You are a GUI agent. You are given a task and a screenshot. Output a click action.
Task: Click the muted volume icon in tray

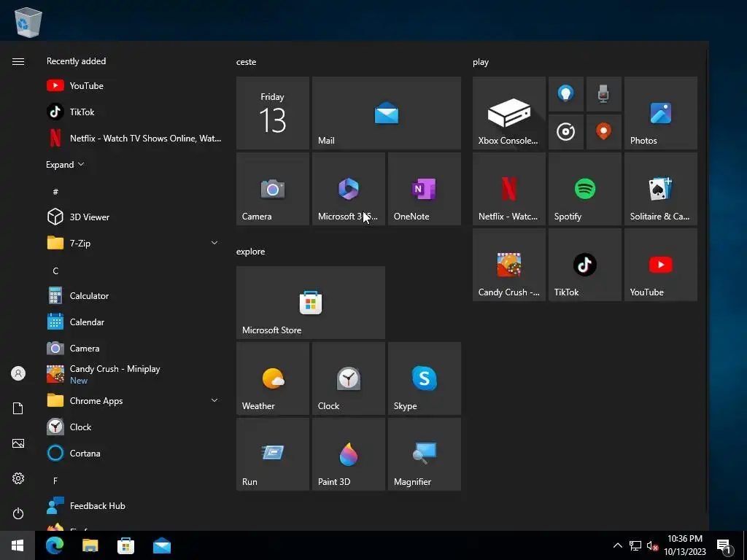click(x=652, y=545)
